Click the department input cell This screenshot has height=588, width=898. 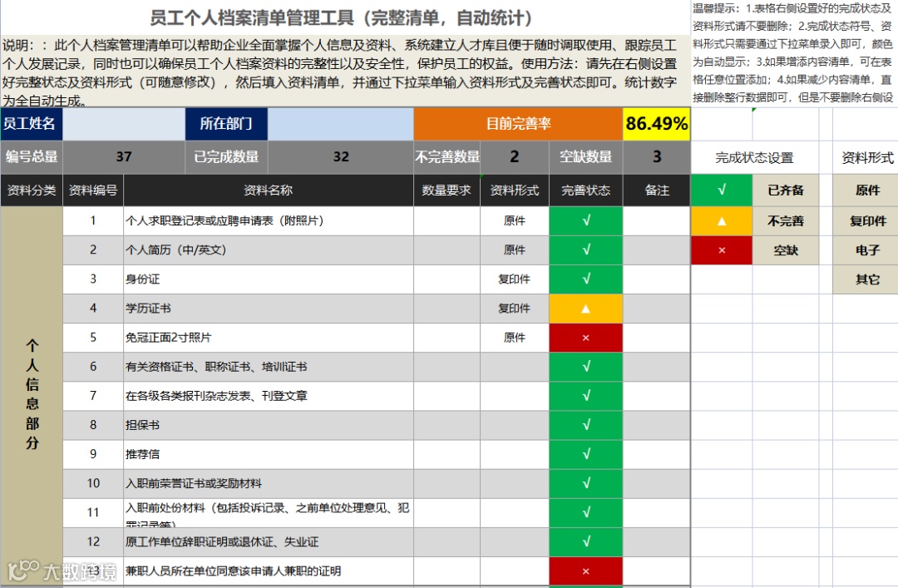[340, 124]
